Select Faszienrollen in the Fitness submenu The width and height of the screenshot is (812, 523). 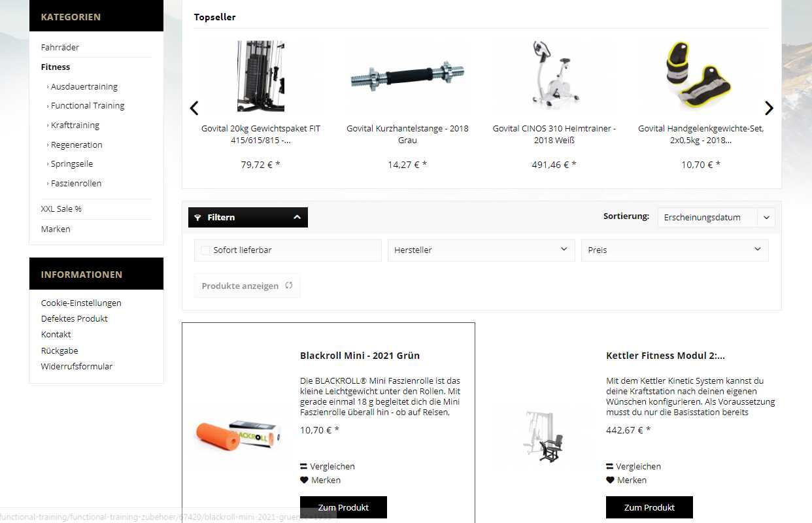pyautogui.click(x=76, y=183)
